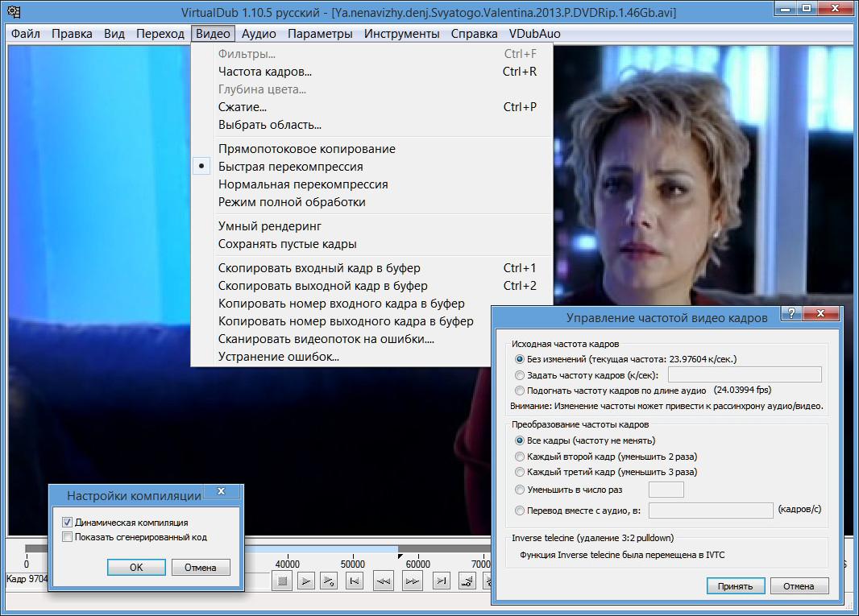Click the Принять button

coord(735,586)
